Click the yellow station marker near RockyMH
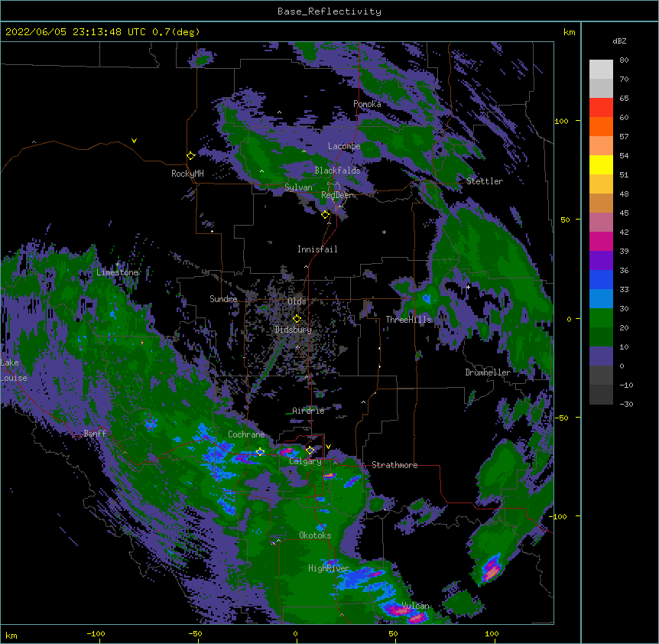The width and height of the screenshot is (659, 644). click(x=191, y=156)
